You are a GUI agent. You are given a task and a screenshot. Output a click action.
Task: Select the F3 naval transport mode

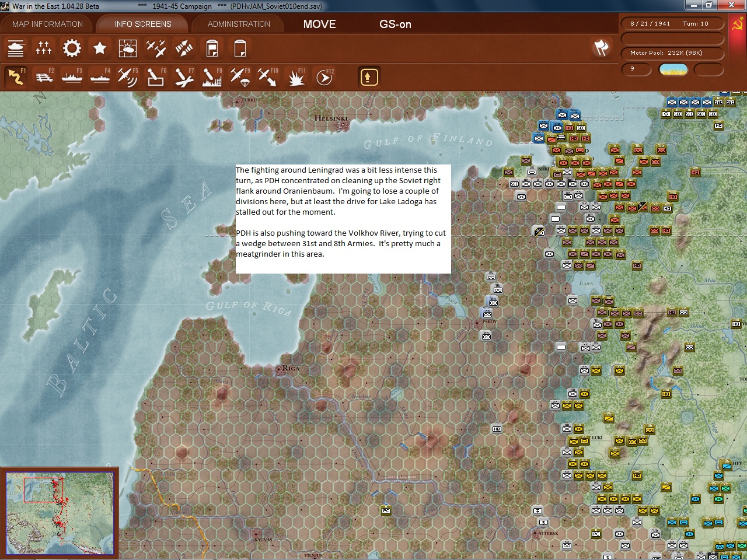[x=72, y=77]
